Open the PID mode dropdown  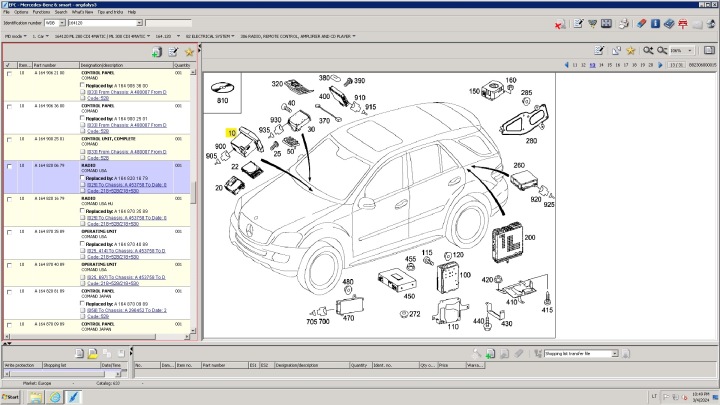16,36
